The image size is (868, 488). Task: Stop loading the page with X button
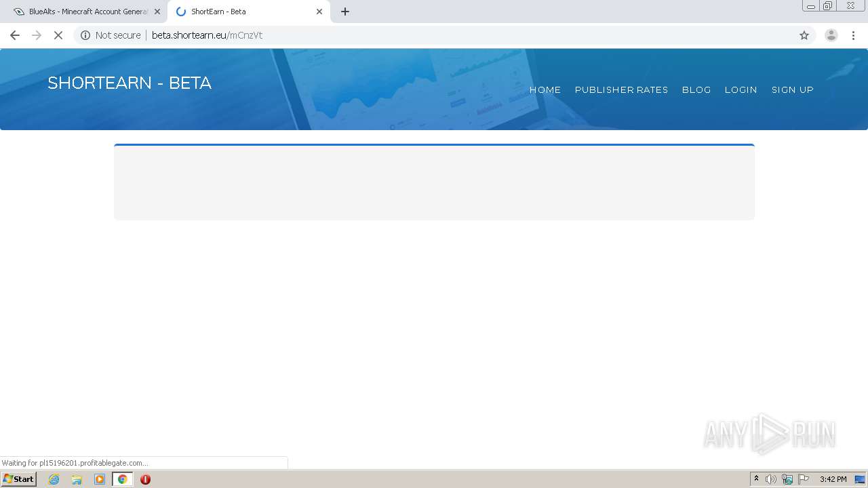58,35
